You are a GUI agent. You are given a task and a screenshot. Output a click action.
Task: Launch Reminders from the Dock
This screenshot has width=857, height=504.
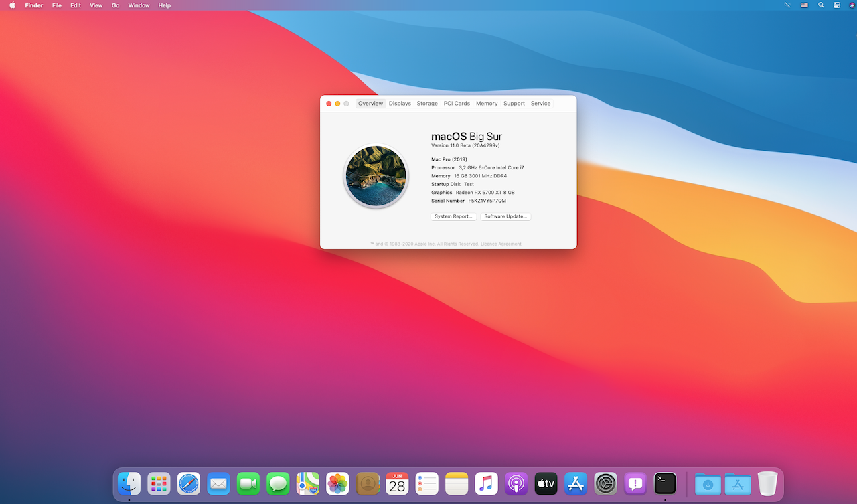tap(427, 483)
